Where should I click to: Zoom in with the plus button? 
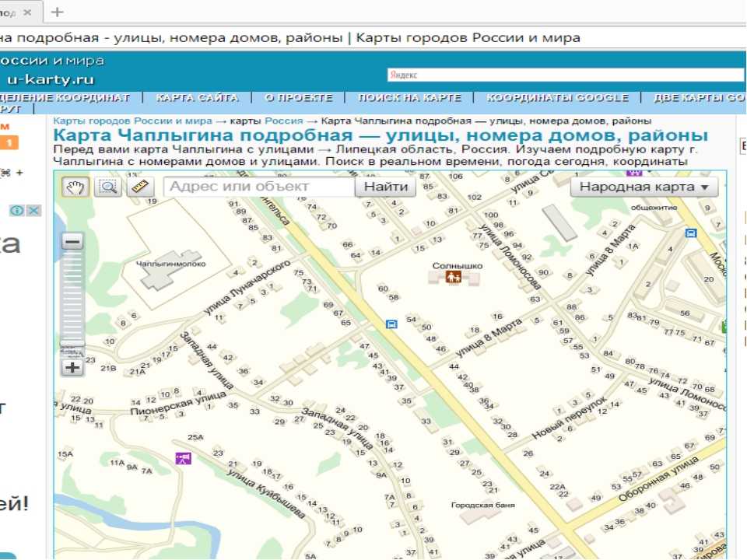click(72, 368)
